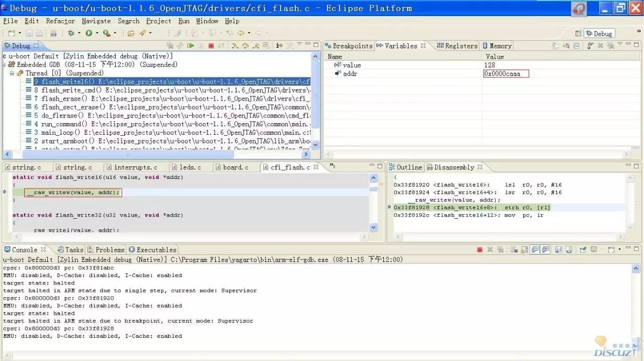Open the Refactor menu

(60, 21)
